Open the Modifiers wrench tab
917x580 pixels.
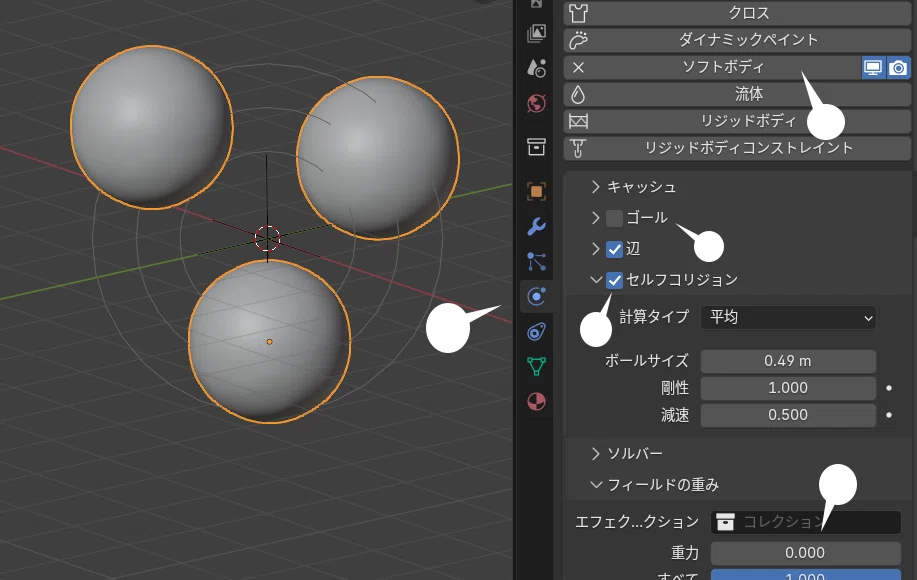click(x=536, y=226)
